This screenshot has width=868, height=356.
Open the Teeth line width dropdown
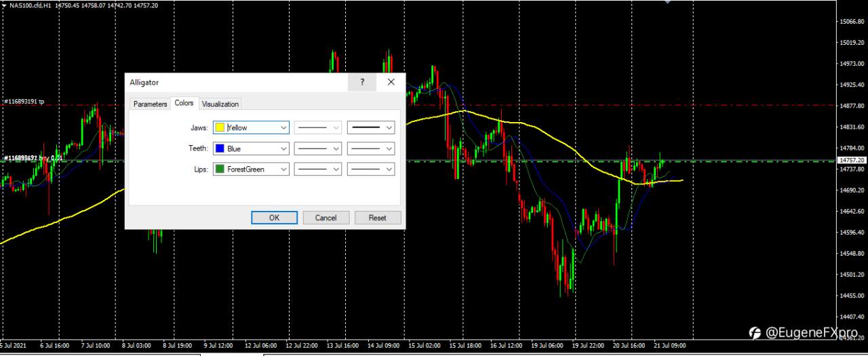pos(371,148)
